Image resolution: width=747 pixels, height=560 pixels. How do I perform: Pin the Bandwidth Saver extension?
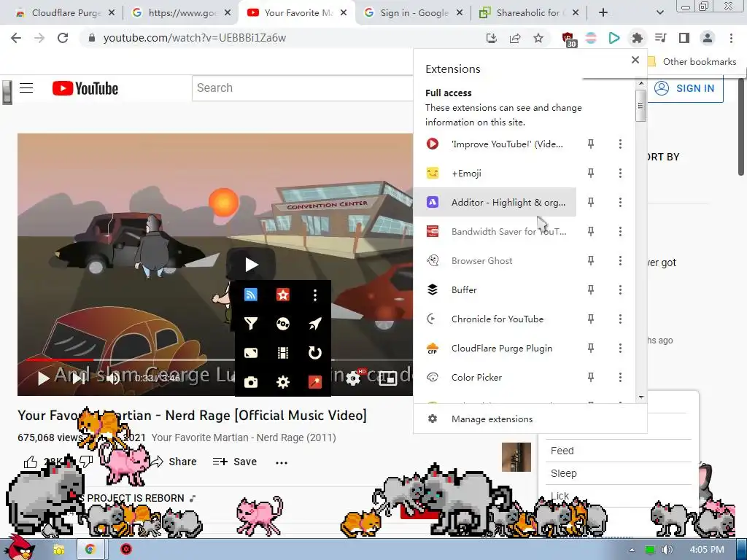coord(591,231)
